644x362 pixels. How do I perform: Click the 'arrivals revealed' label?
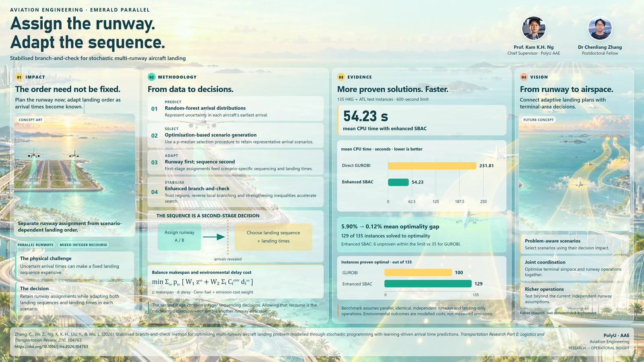228,259
